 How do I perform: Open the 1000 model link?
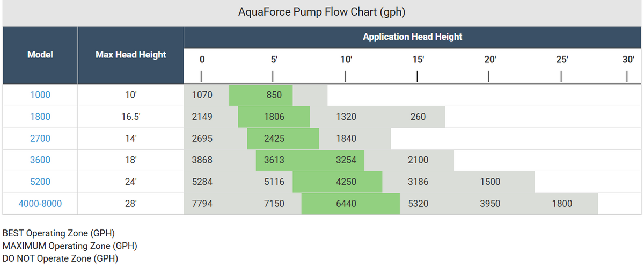40,95
